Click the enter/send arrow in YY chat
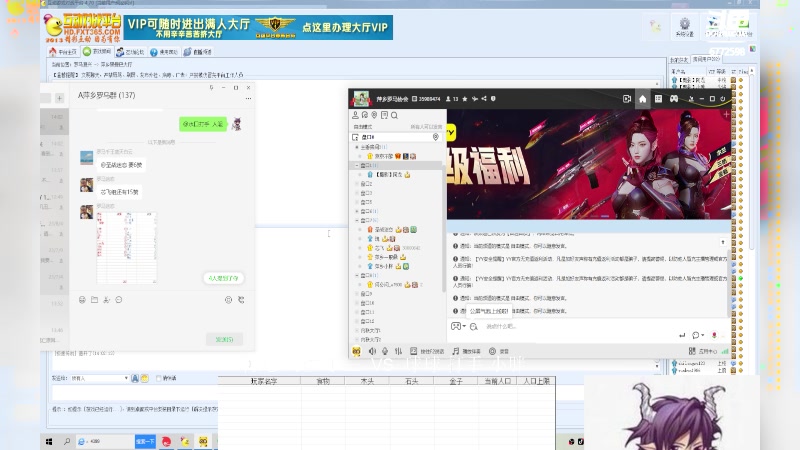The width and height of the screenshot is (800, 450). pyautogui.click(x=682, y=335)
